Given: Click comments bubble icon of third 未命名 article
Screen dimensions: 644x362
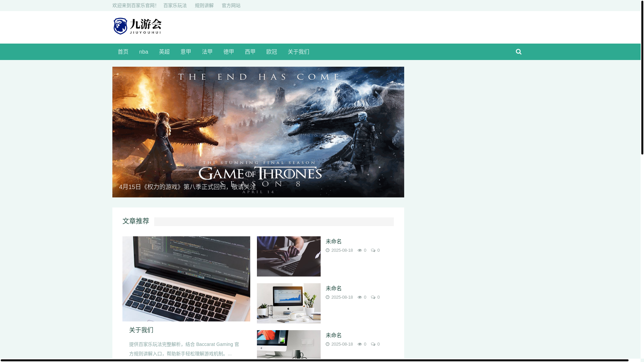Looking at the screenshot, I should [373, 344].
